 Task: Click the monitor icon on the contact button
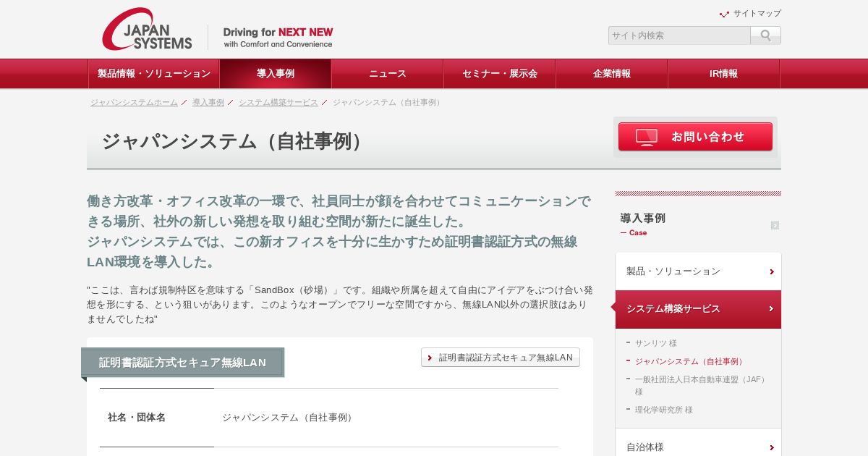[x=647, y=137]
